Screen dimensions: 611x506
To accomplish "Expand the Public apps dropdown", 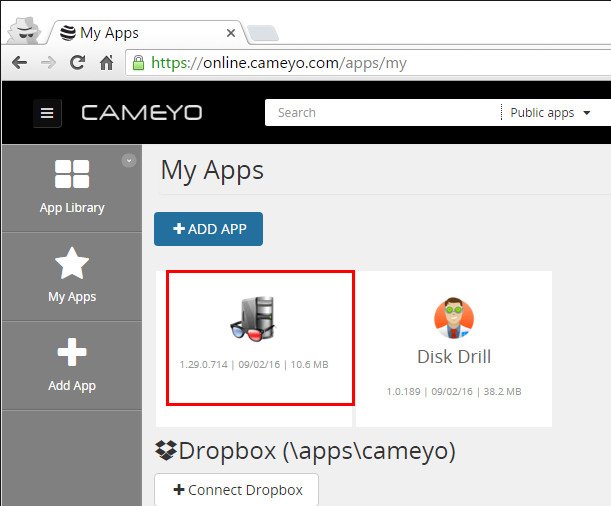I will [550, 113].
